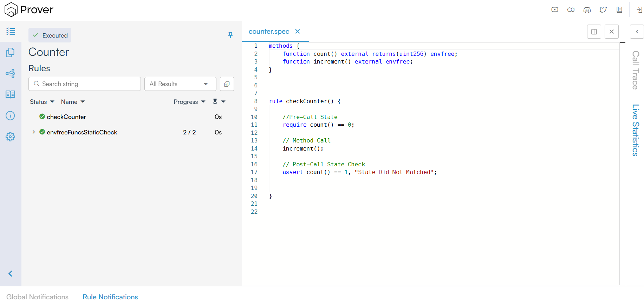The height and width of the screenshot is (306, 644).
Task: Open the All Results filter dropdown
Action: pyautogui.click(x=180, y=84)
